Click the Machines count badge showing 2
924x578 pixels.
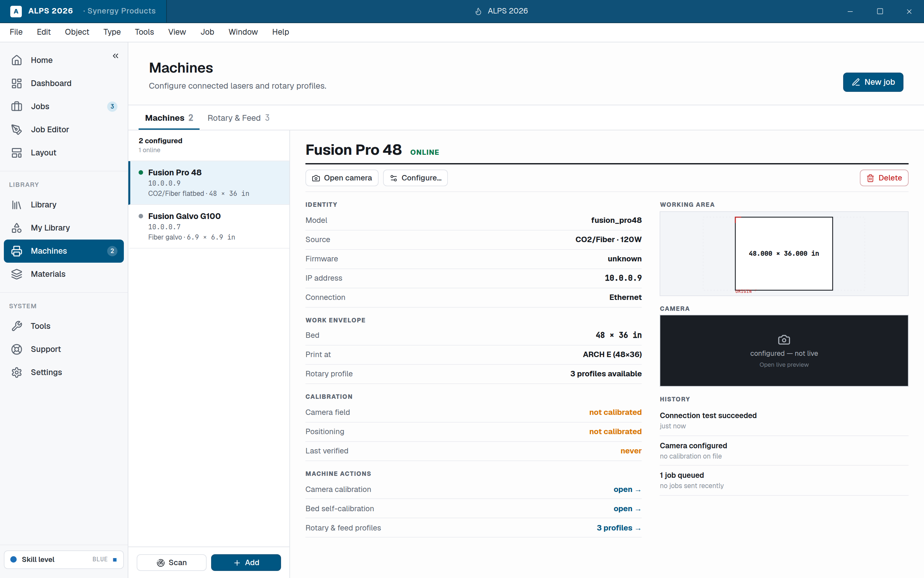(112, 251)
